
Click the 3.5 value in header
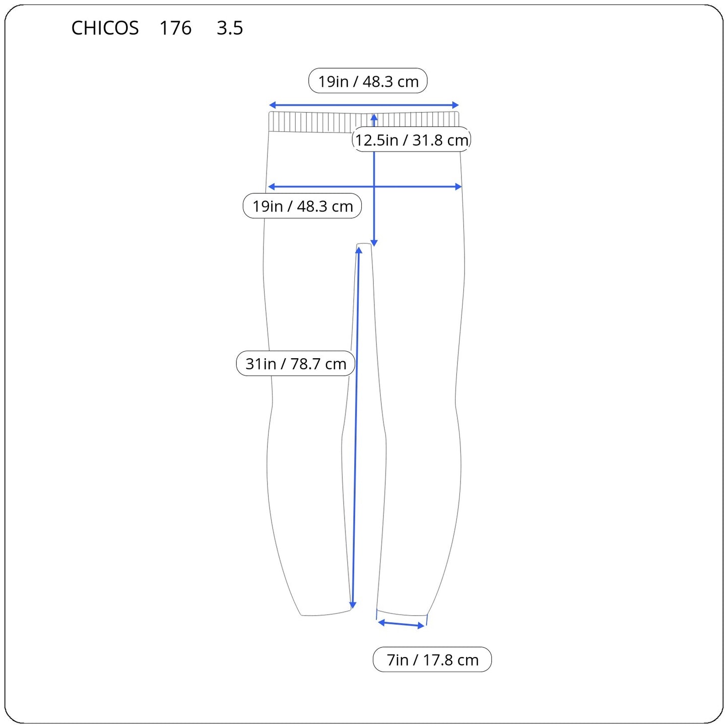point(230,28)
